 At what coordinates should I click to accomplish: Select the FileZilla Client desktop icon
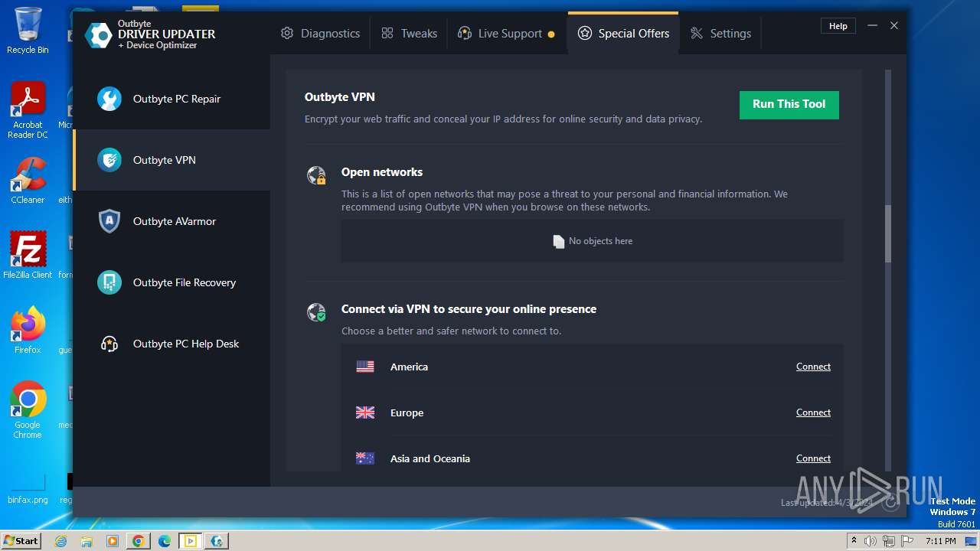[x=28, y=256]
